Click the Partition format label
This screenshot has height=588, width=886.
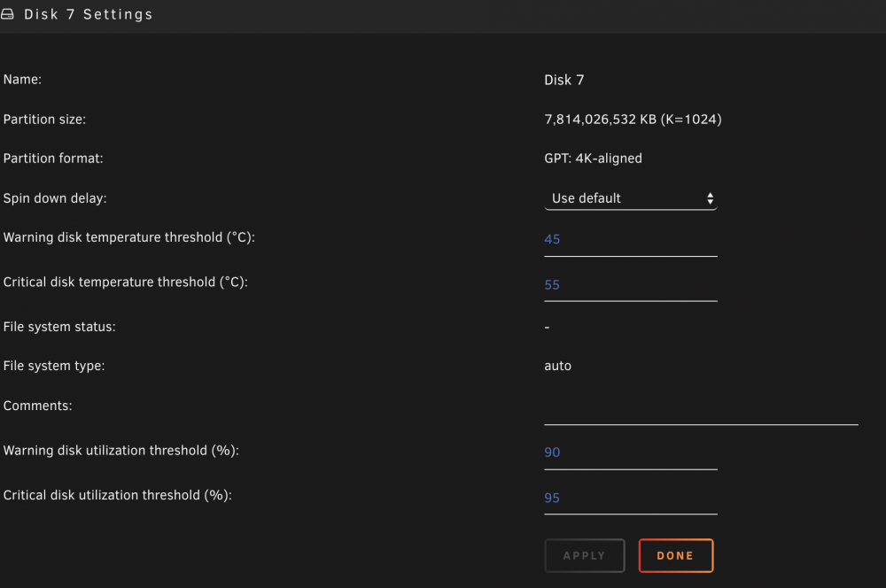(53, 159)
